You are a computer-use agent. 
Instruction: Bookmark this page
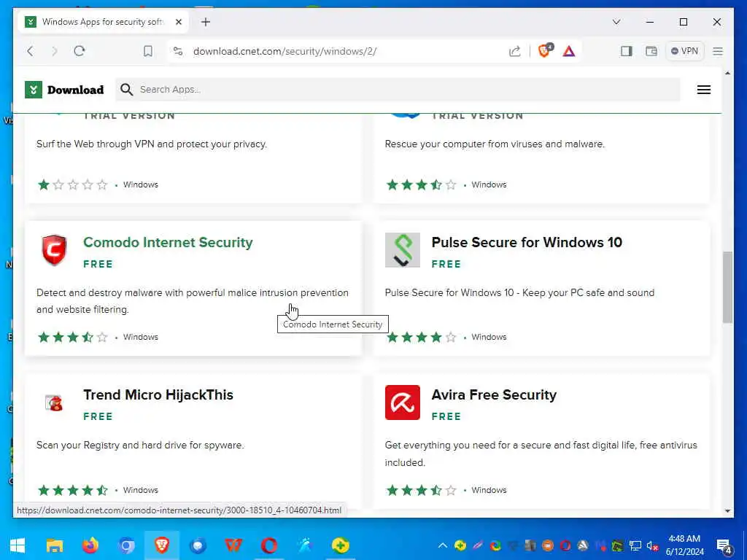click(148, 51)
